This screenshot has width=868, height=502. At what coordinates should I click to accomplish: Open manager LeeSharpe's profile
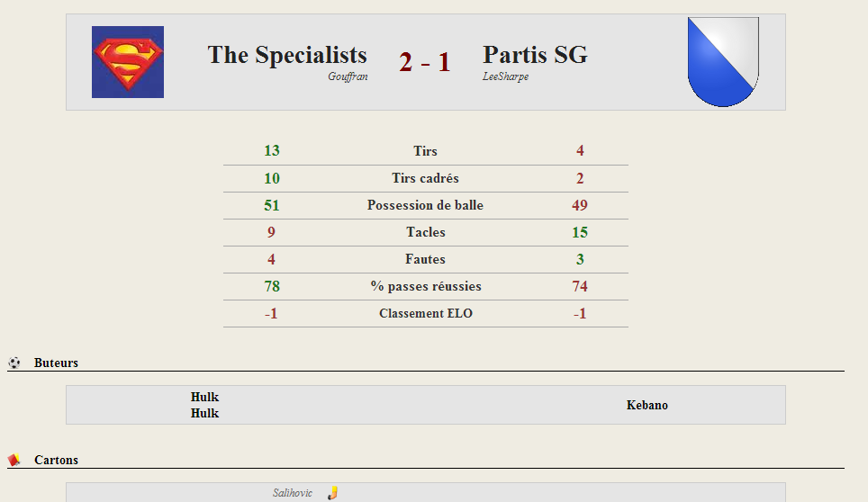505,76
